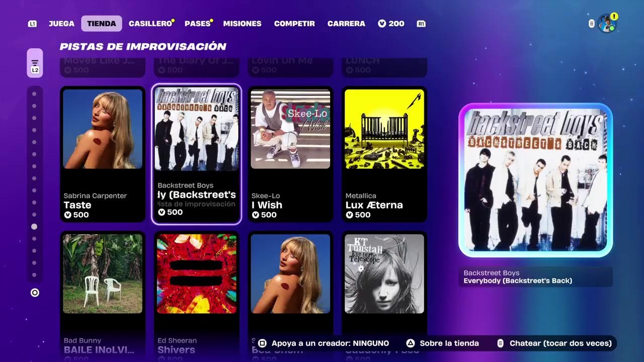Screen dimensions: 644x362
Task: Open the L2 shop sections list button
Action: point(35,63)
